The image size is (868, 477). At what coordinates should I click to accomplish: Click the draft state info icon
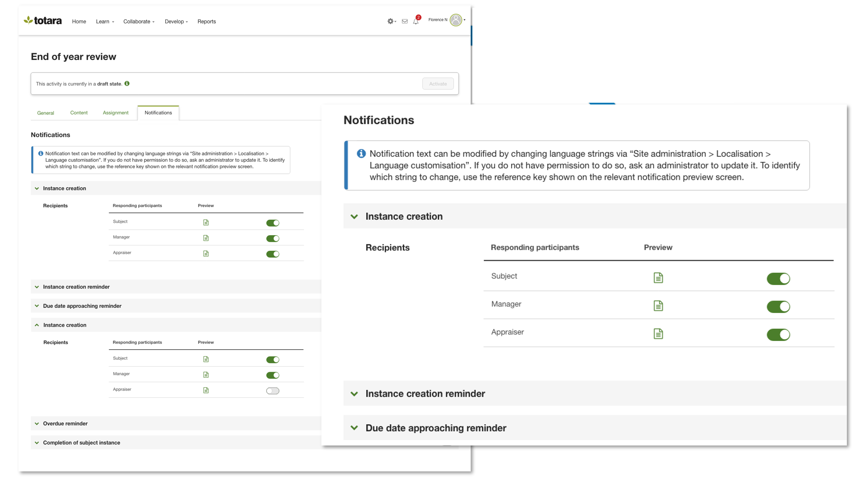[127, 83]
